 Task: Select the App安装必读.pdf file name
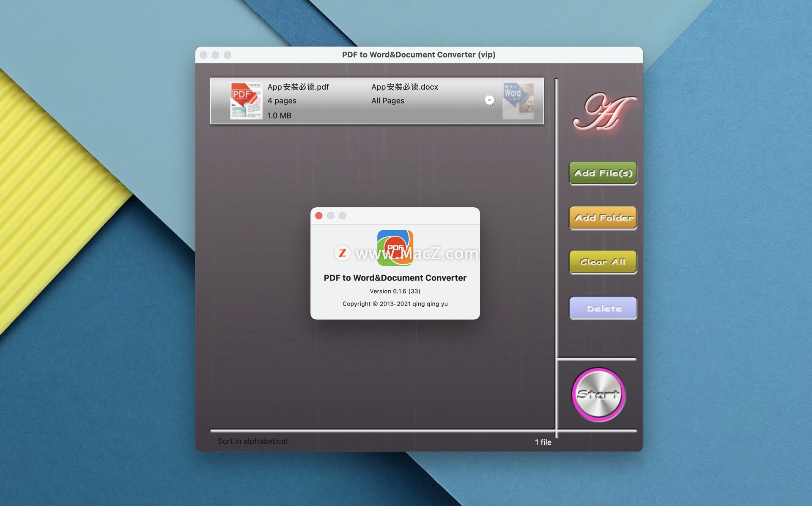[298, 87]
